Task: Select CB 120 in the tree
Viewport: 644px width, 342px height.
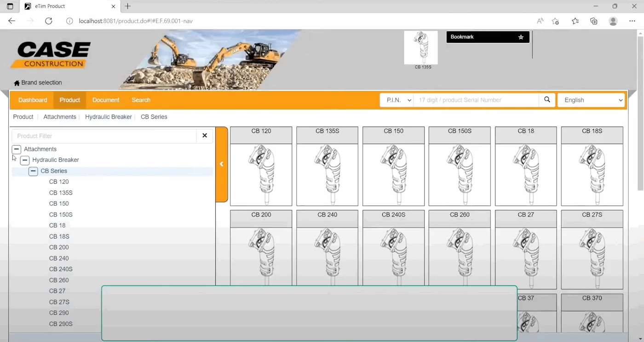Action: pos(59,182)
